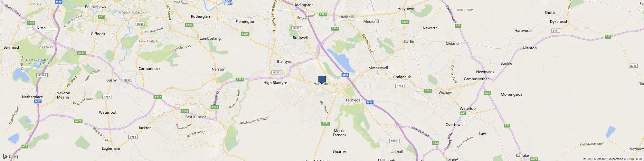The image size is (644, 161).
Task: Click the Newton Mearns label
Action: point(63,95)
